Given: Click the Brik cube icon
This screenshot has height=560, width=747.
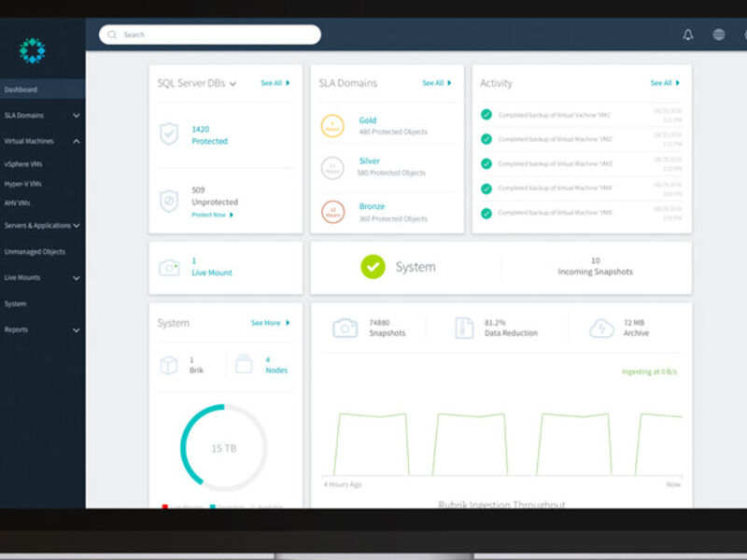Looking at the screenshot, I should tap(169, 365).
